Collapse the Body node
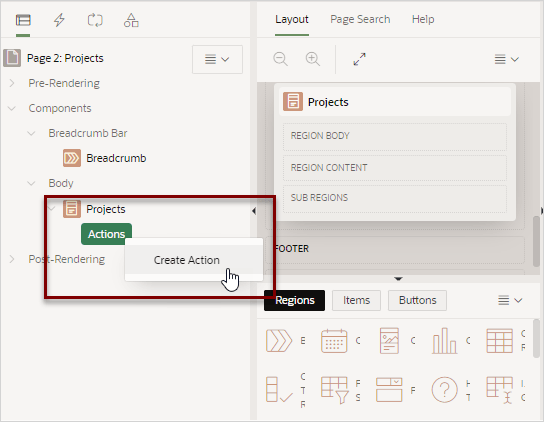The height and width of the screenshot is (422, 544). click(x=31, y=183)
